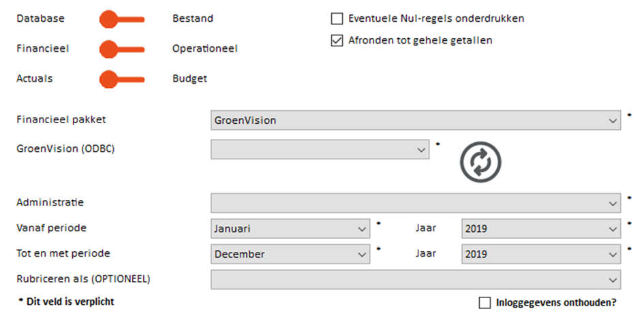Viewport: 644px width, 326px height.
Task: Open the Vanaf periode month dropdown
Action: tap(290, 229)
